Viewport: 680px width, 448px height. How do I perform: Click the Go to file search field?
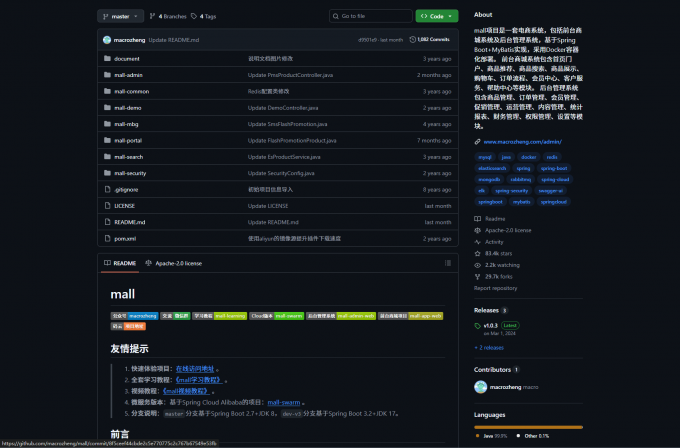tap(370, 16)
